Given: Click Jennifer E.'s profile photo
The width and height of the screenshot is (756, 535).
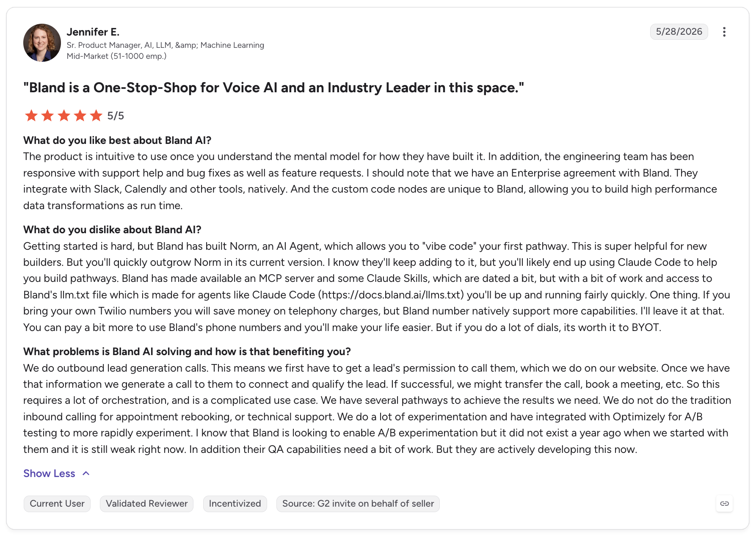Looking at the screenshot, I should tap(42, 43).
